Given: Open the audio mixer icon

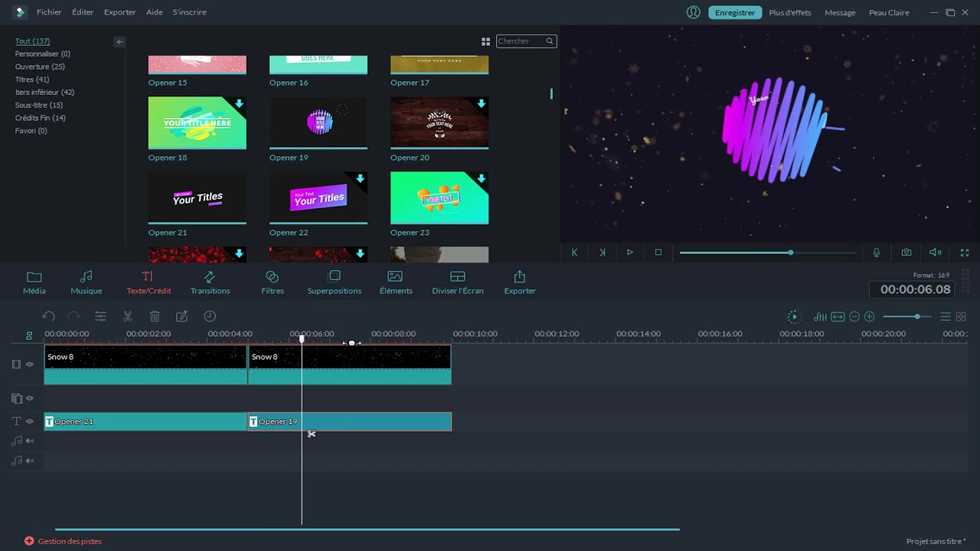Looking at the screenshot, I should pos(820,316).
